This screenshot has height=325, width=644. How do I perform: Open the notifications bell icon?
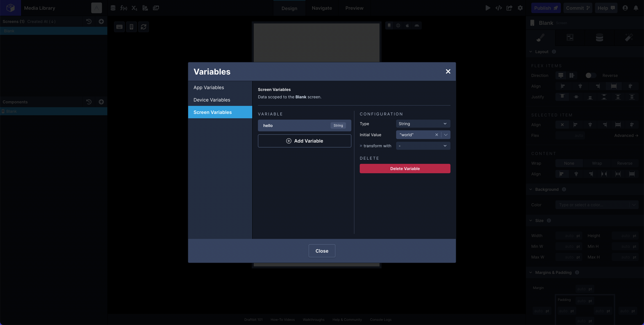[x=636, y=8]
